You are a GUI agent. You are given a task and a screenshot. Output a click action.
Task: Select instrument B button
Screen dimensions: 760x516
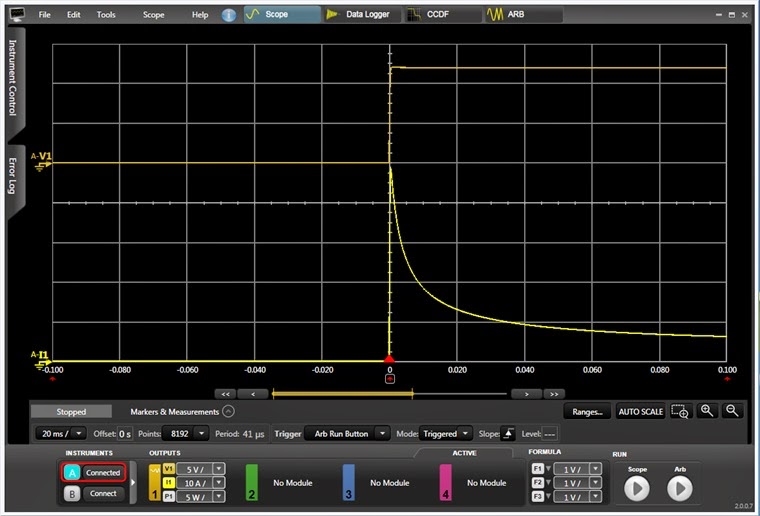tap(72, 494)
